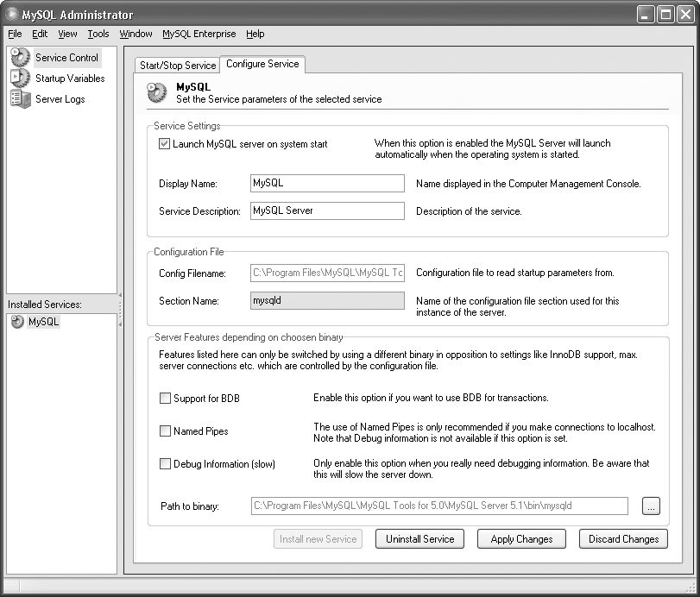700x597 pixels.
Task: Select the MySQL installed service icon
Action: (17, 322)
